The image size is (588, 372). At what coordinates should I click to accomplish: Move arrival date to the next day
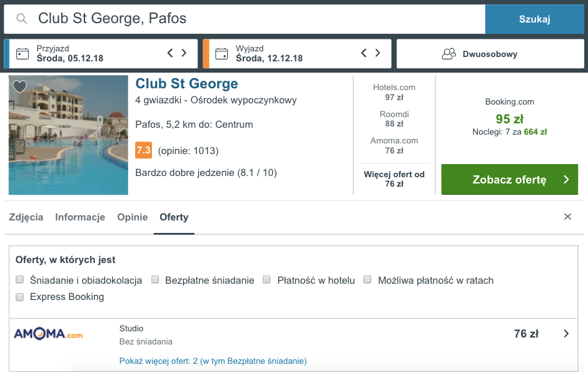[184, 53]
